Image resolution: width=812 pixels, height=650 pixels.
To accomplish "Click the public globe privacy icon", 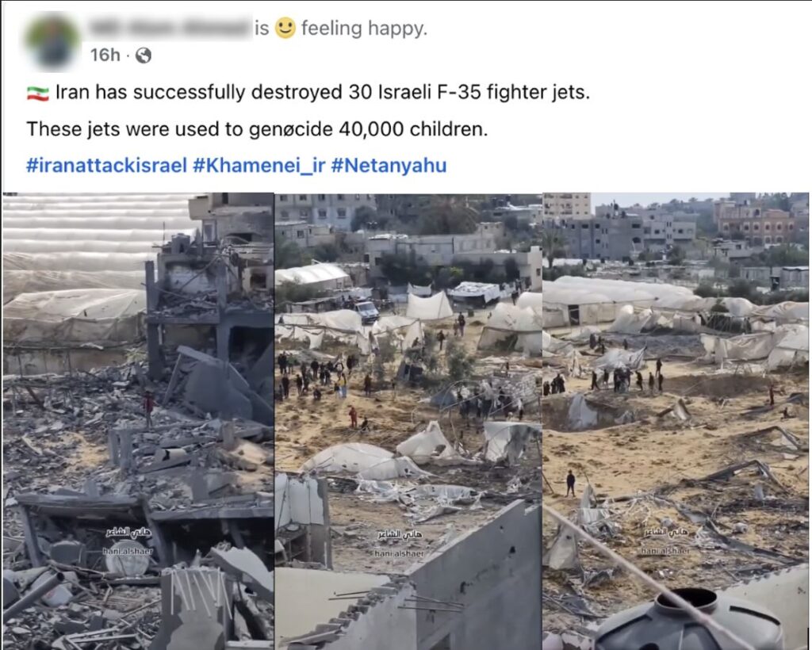I will 144,55.
